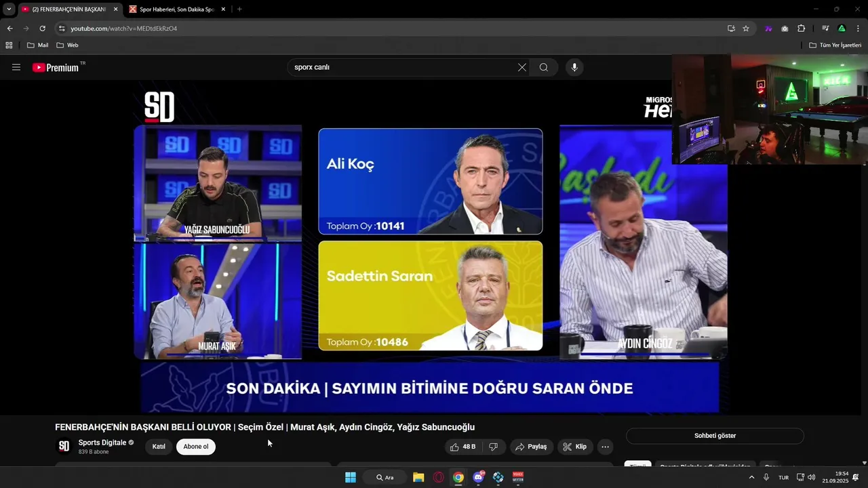Open media controls music note icon
868x488 pixels.
[825, 28]
